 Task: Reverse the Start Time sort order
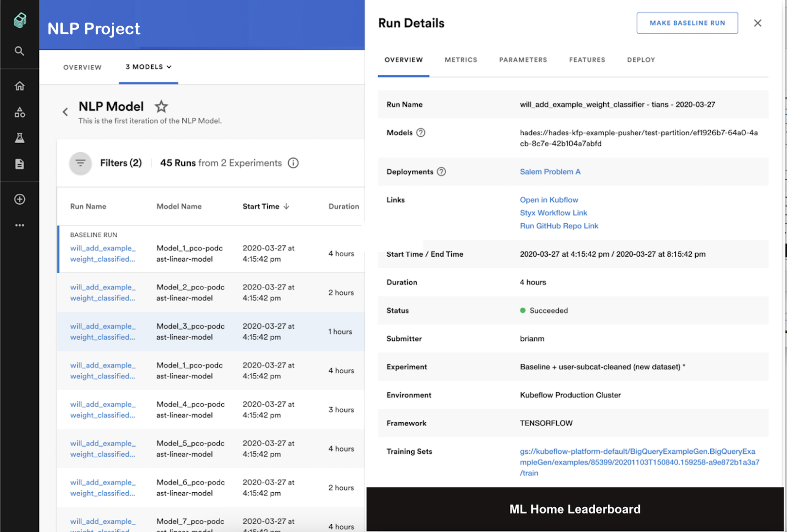click(286, 206)
